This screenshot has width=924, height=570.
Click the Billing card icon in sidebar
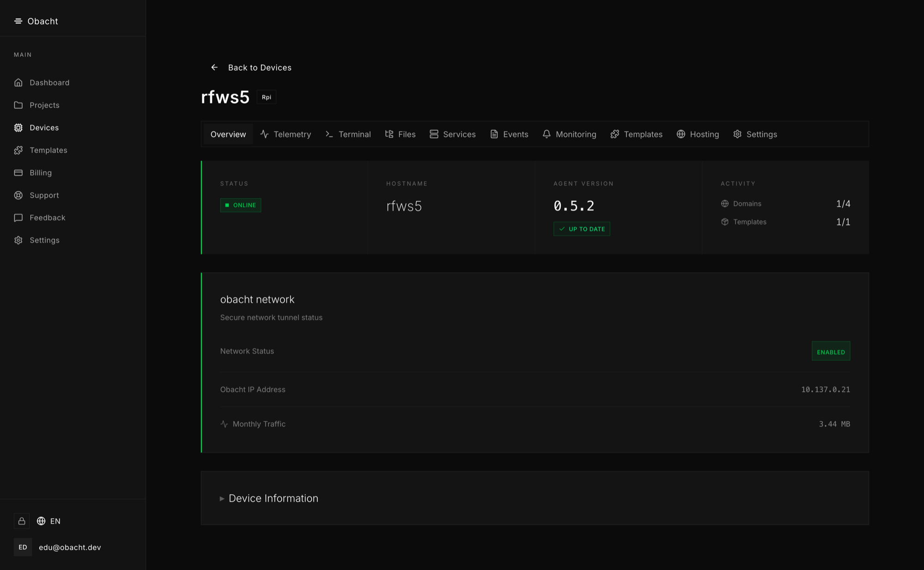click(x=18, y=173)
